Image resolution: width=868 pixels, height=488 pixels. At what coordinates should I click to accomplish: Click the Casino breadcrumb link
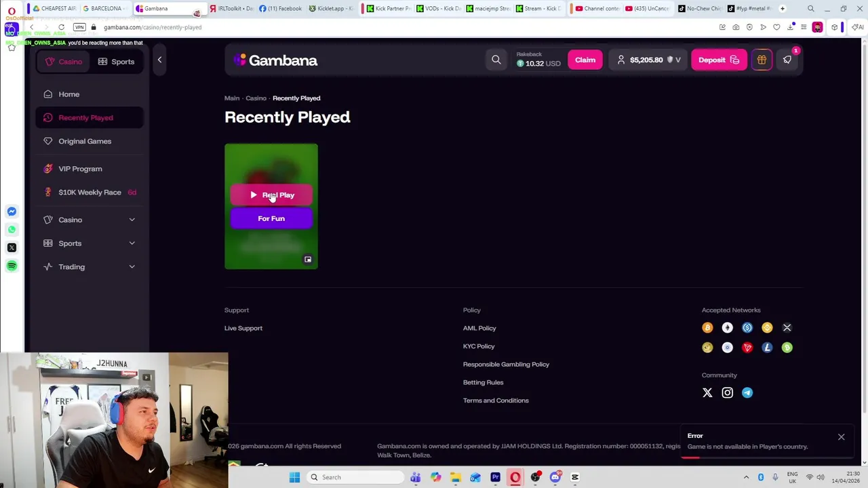click(256, 98)
